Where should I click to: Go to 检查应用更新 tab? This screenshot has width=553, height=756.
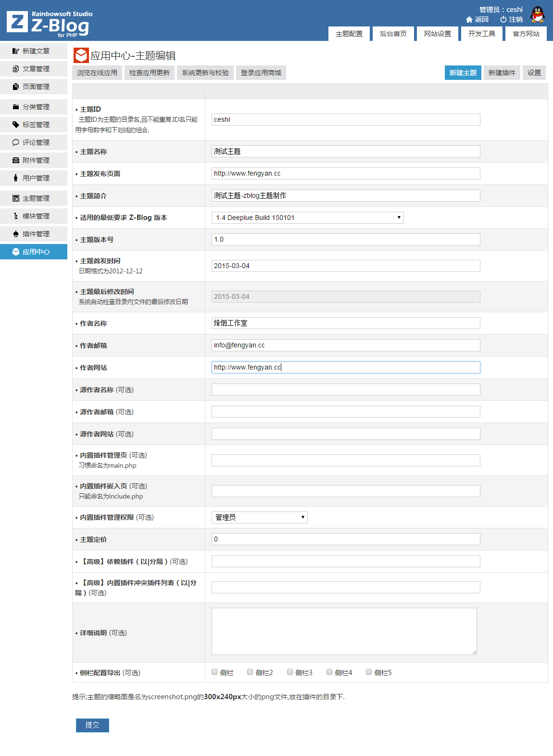[150, 73]
